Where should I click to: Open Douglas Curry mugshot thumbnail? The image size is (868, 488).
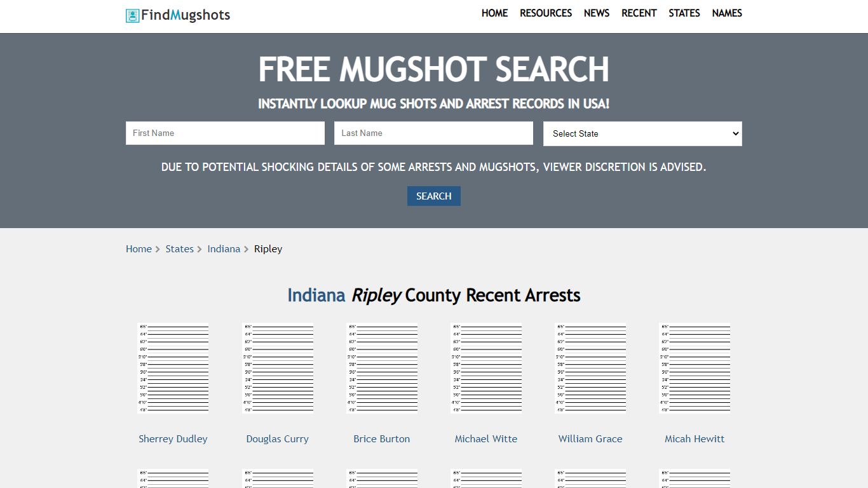pyautogui.click(x=278, y=369)
